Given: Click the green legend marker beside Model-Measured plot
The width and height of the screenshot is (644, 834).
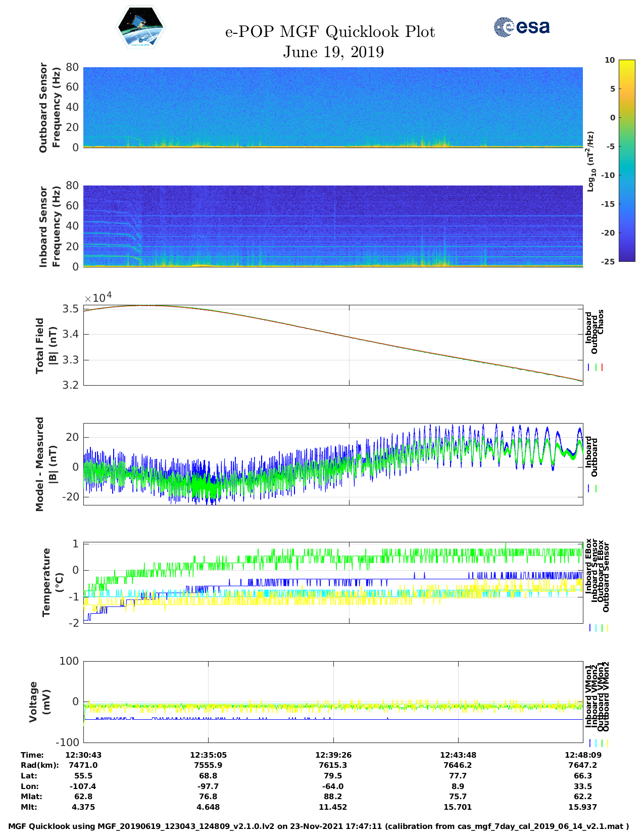Looking at the screenshot, I should [596, 489].
